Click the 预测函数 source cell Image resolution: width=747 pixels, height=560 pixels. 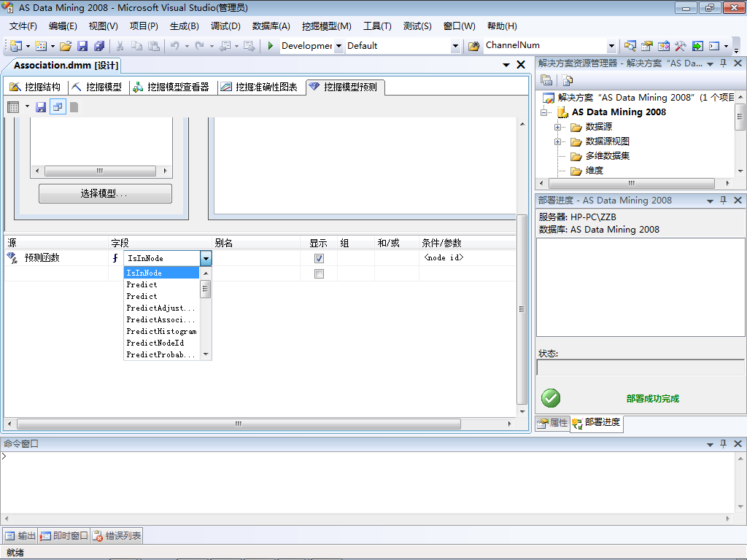[56, 257]
